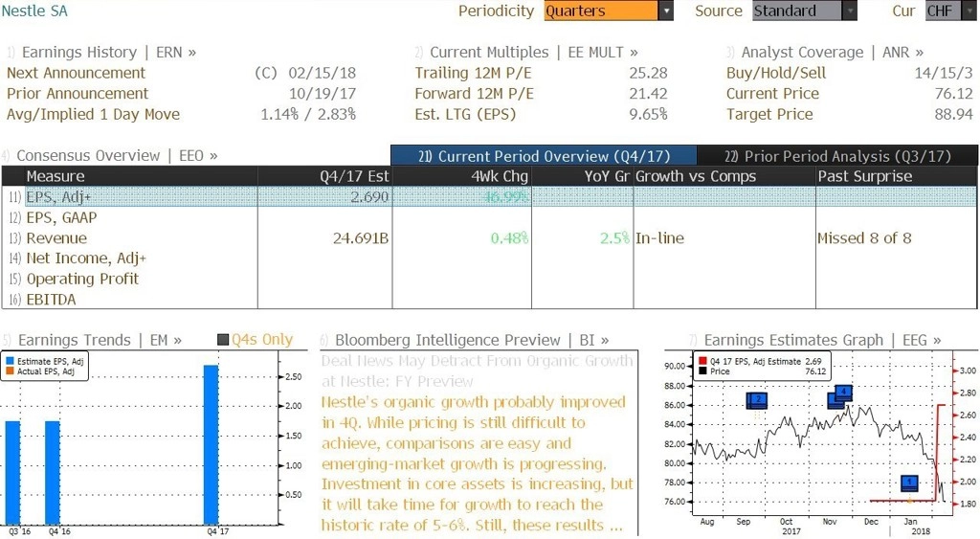Open the Cur currency dropdown showing CHF

point(950,11)
